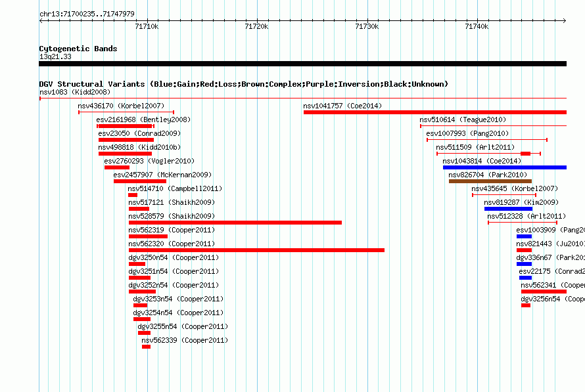This screenshot has height=392, width=585.
Task: Click the chr13:71700235..71747979 coordinate label
Action: tap(87, 14)
